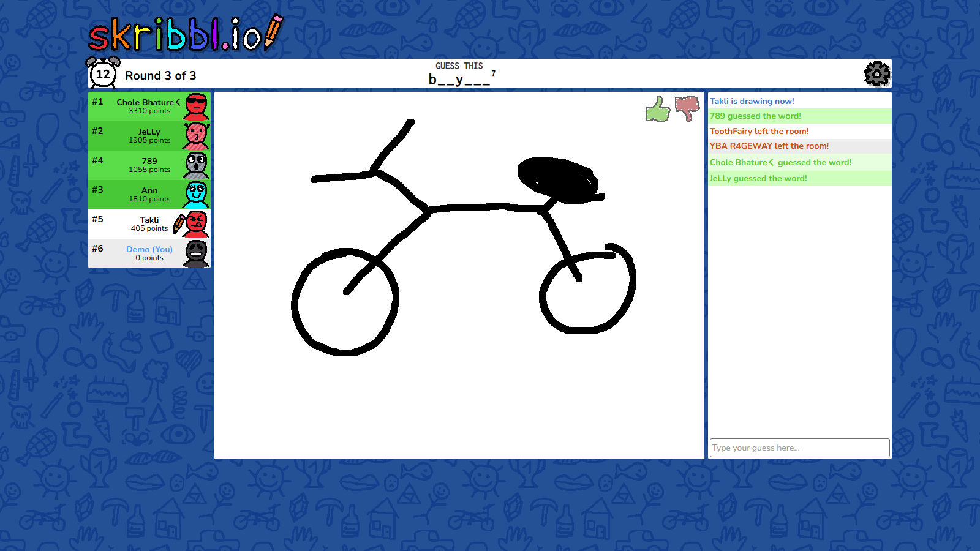Screen dimensions: 980x551
Task: Click the '1905 points' score
Action: click(149, 140)
